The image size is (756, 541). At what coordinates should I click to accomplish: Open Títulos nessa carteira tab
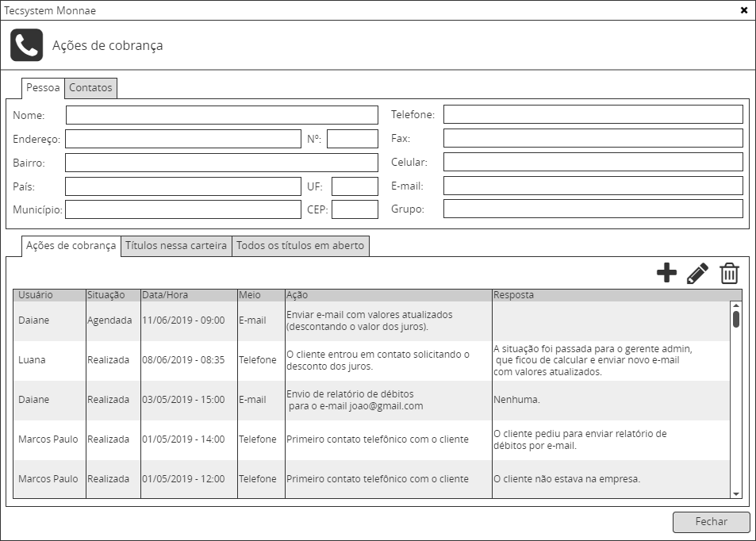click(176, 246)
